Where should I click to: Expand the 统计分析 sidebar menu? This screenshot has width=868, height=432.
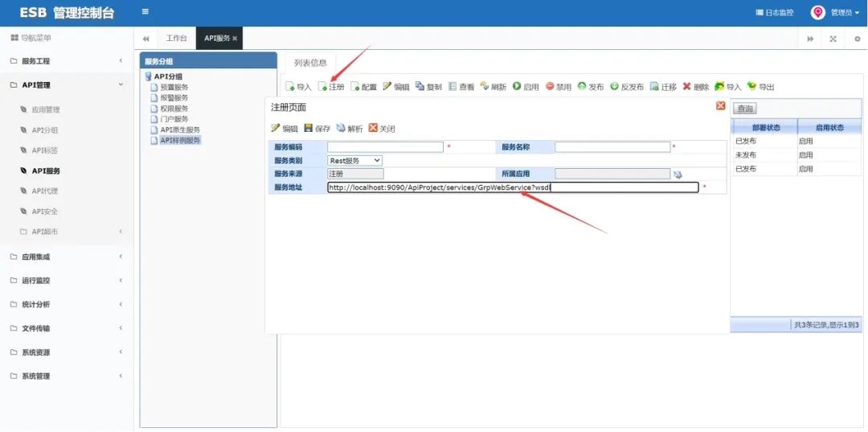click(x=67, y=305)
